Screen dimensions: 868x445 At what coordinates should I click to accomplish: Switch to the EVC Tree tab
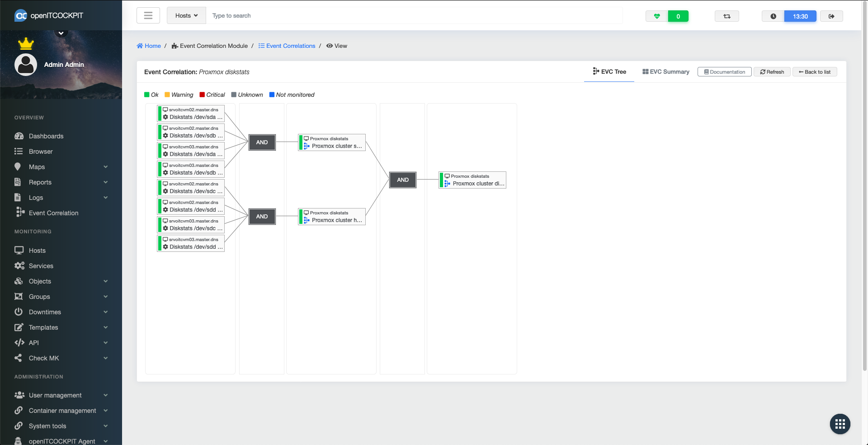[x=609, y=71]
